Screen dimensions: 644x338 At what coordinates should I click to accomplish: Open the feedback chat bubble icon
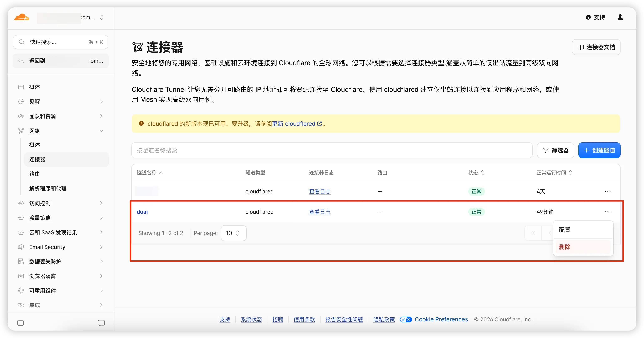pos(101,323)
